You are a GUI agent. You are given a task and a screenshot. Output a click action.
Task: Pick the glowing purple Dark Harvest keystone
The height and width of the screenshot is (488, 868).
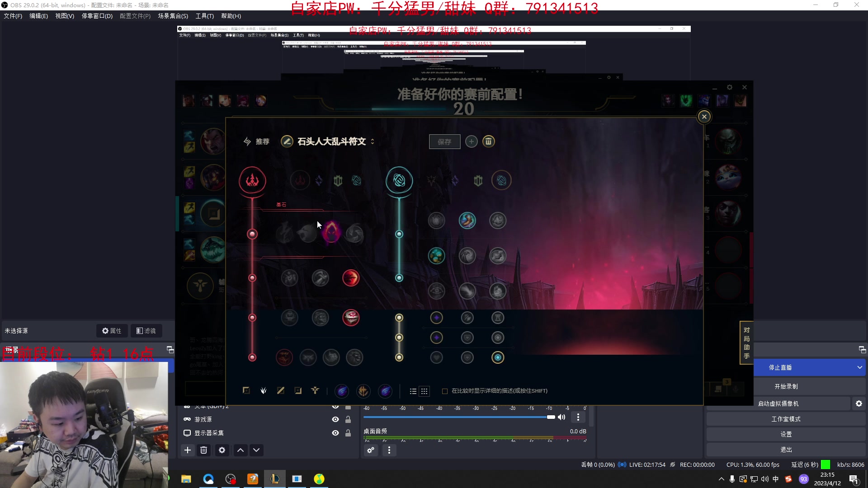331,233
